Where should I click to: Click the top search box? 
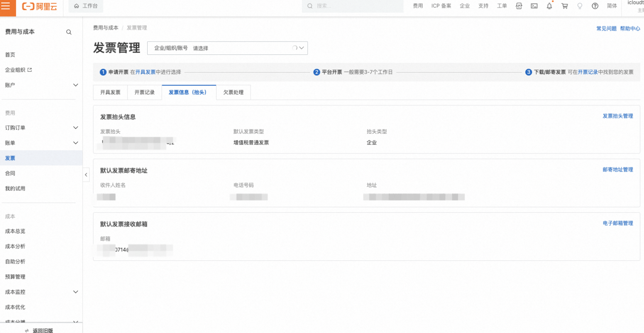click(353, 6)
